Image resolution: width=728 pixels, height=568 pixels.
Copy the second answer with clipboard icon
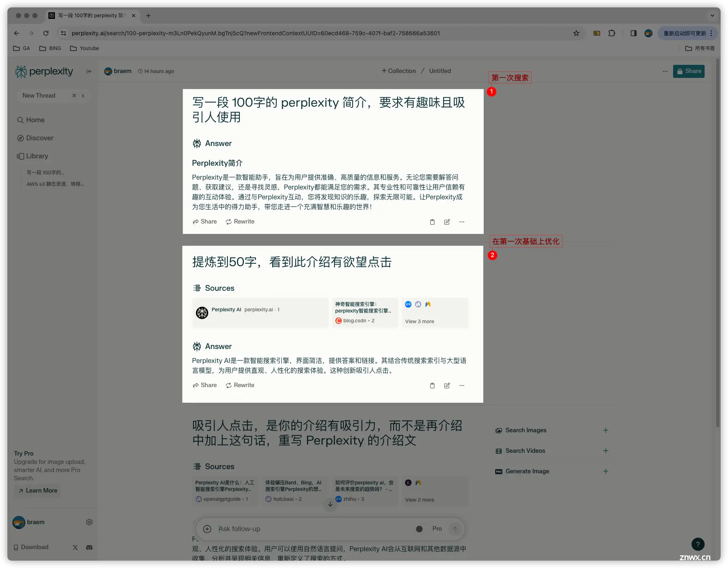[432, 386]
